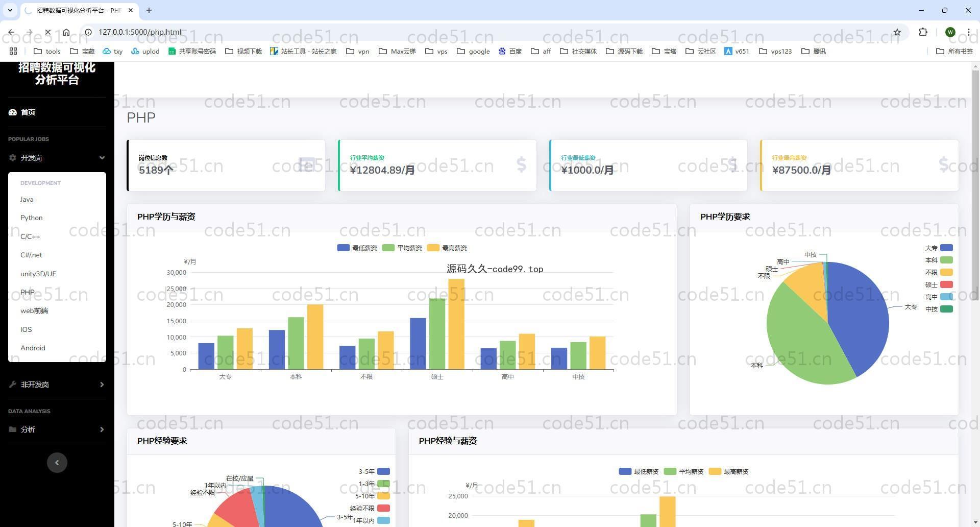Screen dimensions: 980x527
Task: Click the 岗位信息数 5189个 card
Action: [226, 165]
